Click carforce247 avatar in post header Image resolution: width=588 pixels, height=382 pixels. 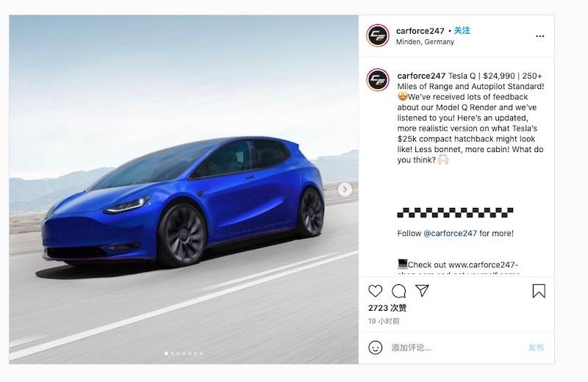point(378,35)
